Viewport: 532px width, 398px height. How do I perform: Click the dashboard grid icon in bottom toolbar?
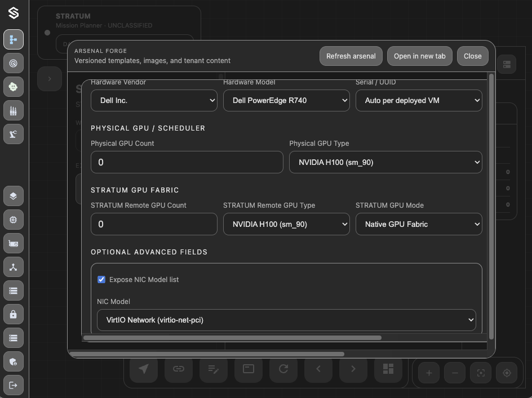(388, 369)
